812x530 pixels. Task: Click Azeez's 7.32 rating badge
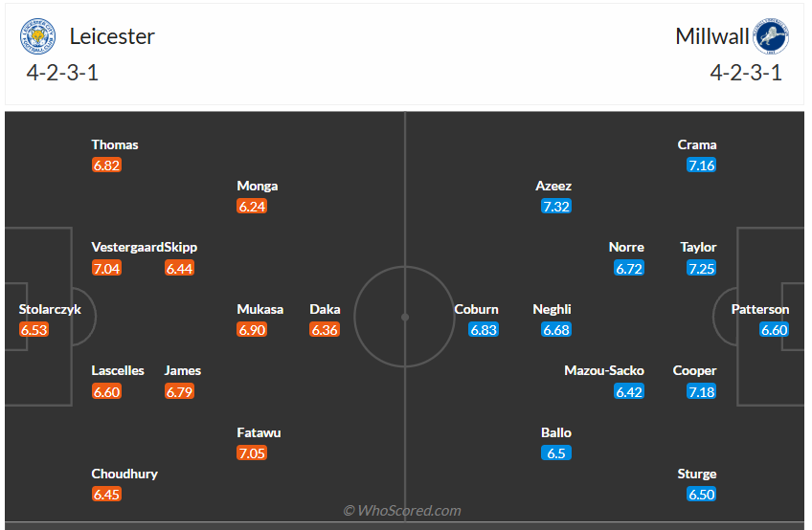tap(556, 207)
